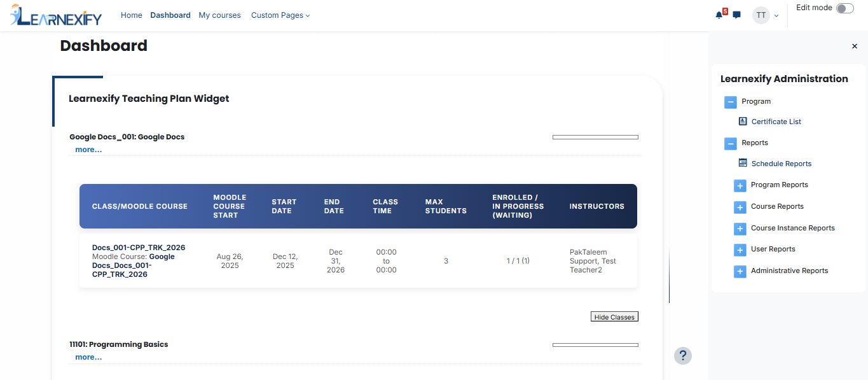This screenshot has height=380, width=868.
Task: Open the Certificate List link
Action: pos(776,122)
